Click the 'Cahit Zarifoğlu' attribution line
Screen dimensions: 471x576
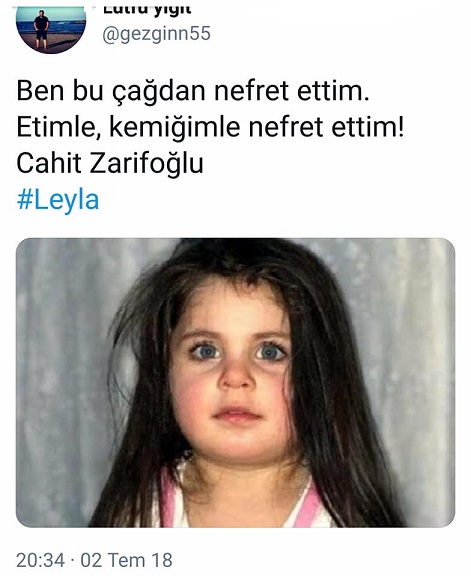[110, 163]
